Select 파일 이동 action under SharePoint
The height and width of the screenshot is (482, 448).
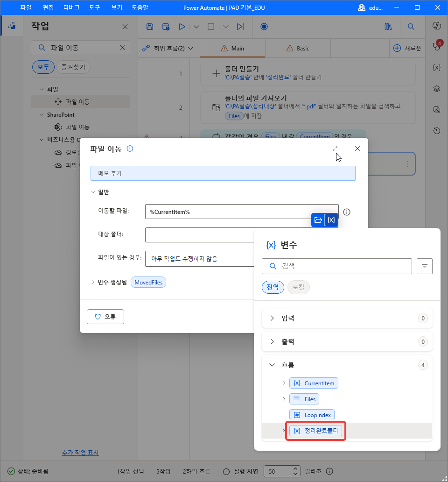point(80,127)
